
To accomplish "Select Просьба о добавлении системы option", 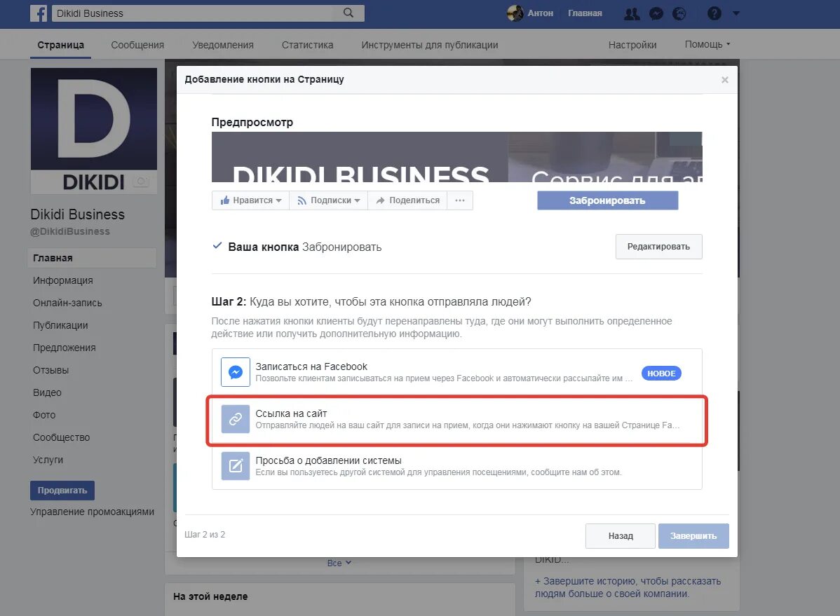I will [456, 466].
